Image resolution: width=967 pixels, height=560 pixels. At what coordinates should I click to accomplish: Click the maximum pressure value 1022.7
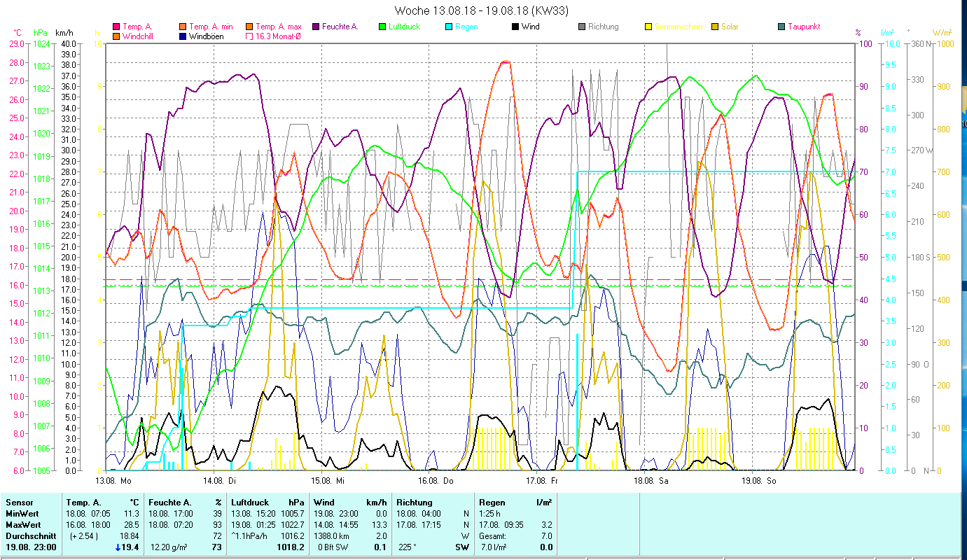click(x=294, y=524)
